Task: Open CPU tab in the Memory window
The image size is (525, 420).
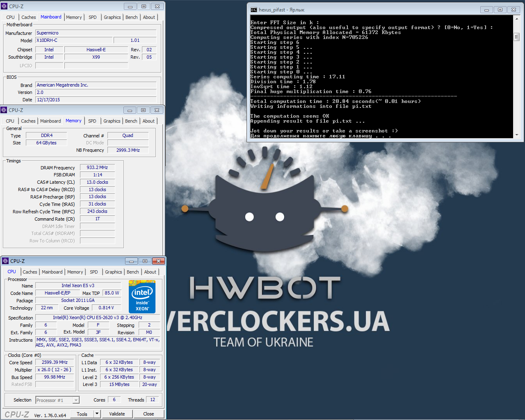Action: point(10,121)
